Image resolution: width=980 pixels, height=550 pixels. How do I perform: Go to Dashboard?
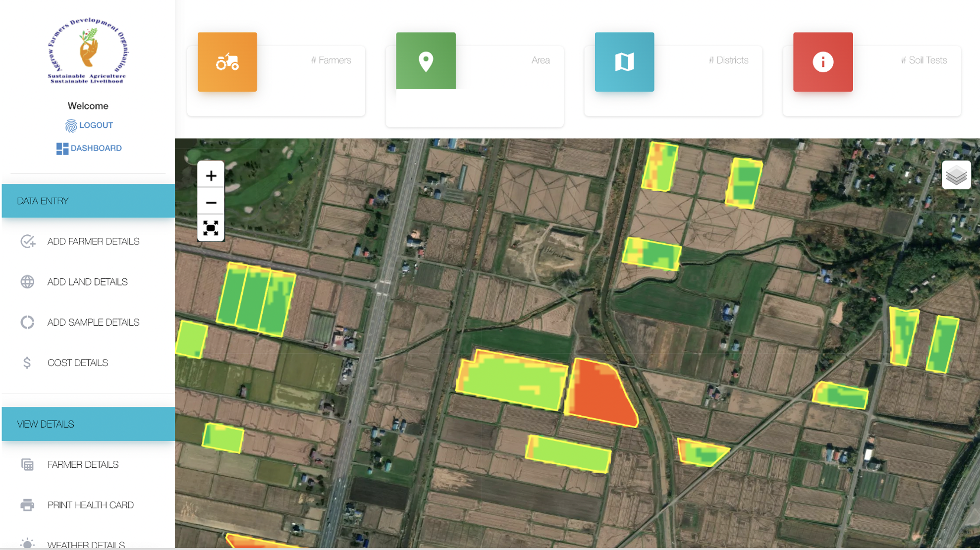(89, 148)
